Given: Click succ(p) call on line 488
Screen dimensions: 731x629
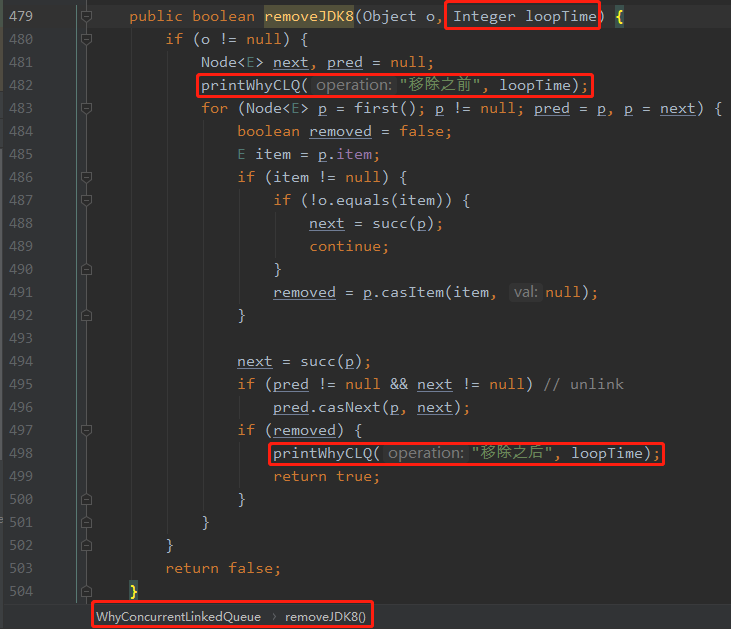Looking at the screenshot, I should pyautogui.click(x=403, y=223).
